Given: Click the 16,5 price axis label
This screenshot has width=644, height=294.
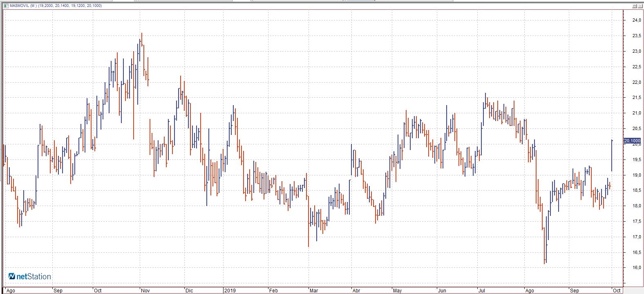Looking at the screenshot, I should point(637,253).
